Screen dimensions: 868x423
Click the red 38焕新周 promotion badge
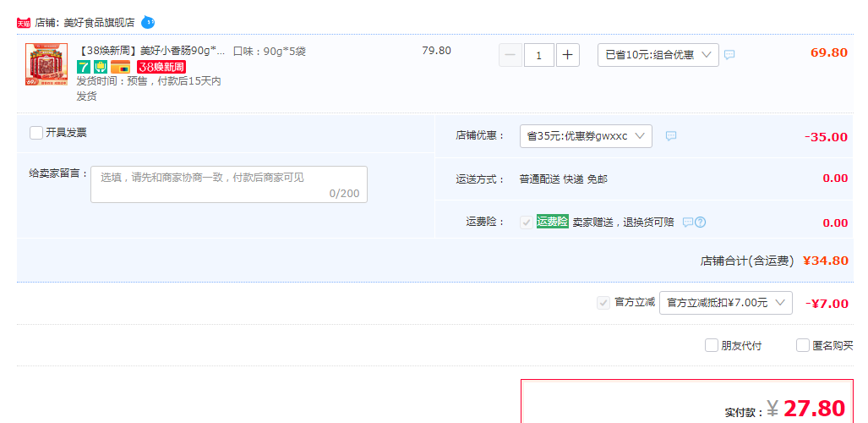(161, 67)
